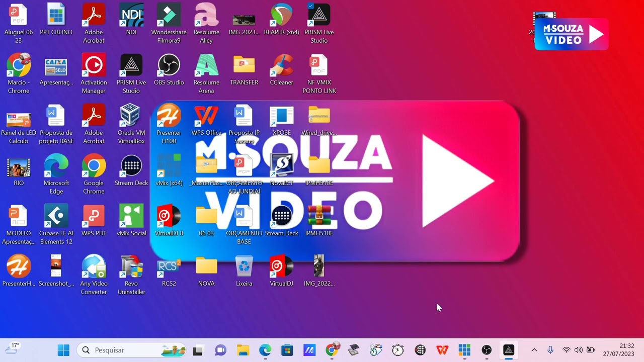Open the Screenshot image file
The image size is (644, 362).
(x=56, y=270)
